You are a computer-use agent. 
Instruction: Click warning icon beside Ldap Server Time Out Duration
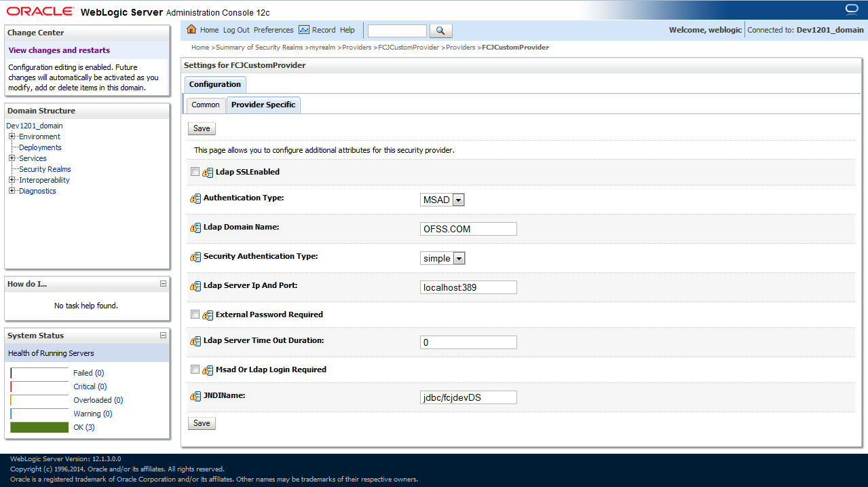click(195, 341)
